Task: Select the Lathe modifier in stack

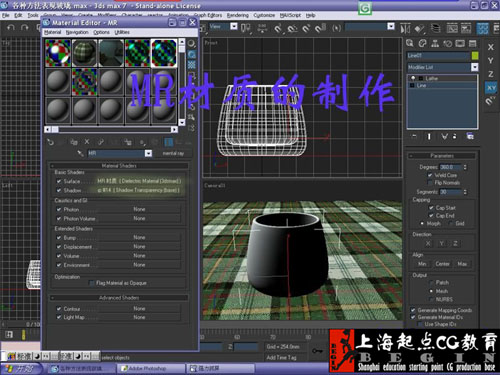Action: click(x=442, y=78)
